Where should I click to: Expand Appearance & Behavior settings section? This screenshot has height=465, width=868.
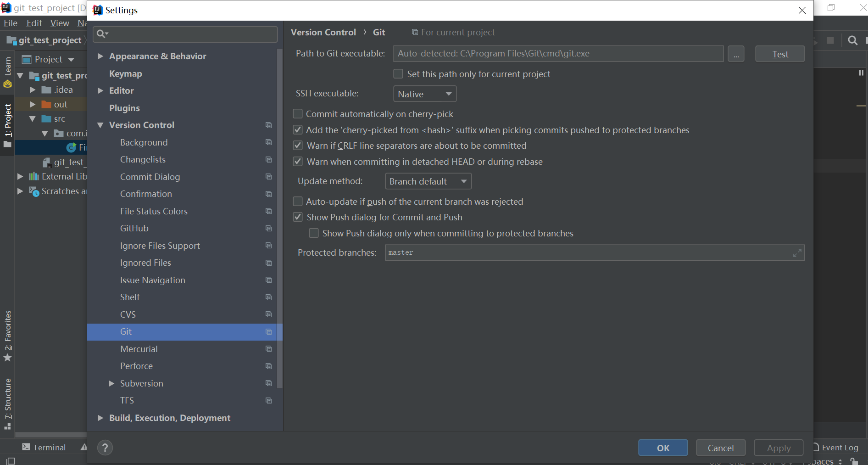pos(100,56)
